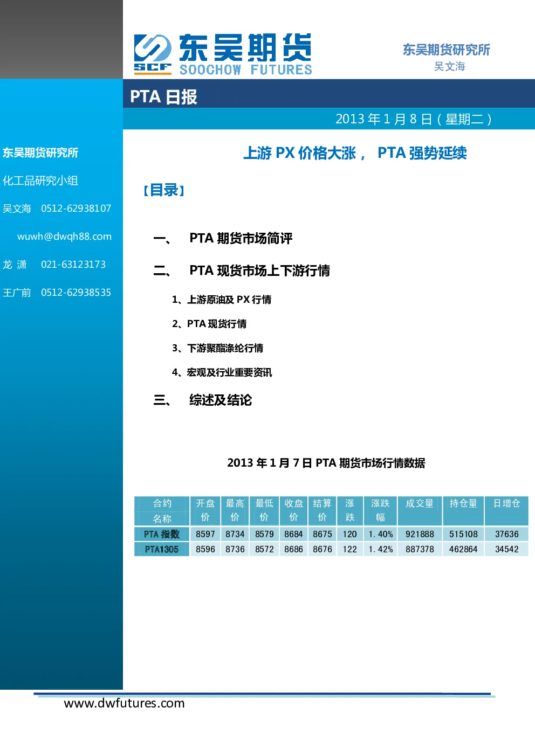Click '化工品研究小组' in sidebar

coord(40,181)
